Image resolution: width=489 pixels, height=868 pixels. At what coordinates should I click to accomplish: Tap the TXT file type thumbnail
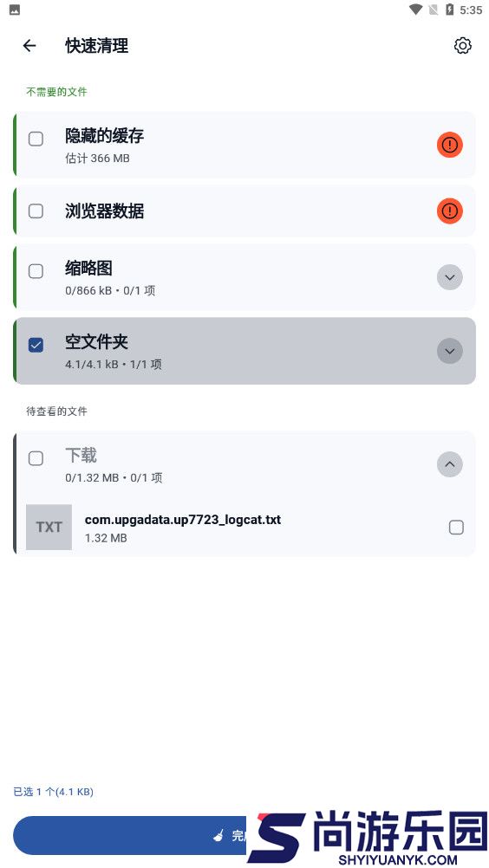pyautogui.click(x=49, y=527)
